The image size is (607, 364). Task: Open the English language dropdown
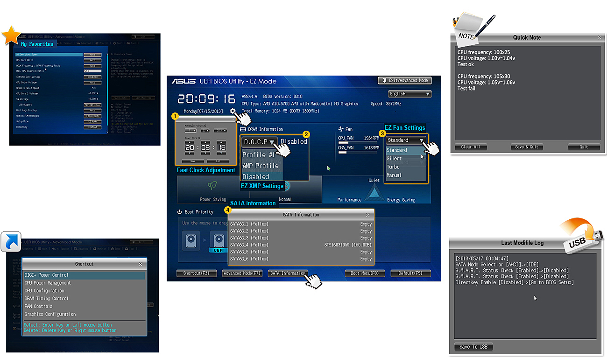tap(409, 94)
